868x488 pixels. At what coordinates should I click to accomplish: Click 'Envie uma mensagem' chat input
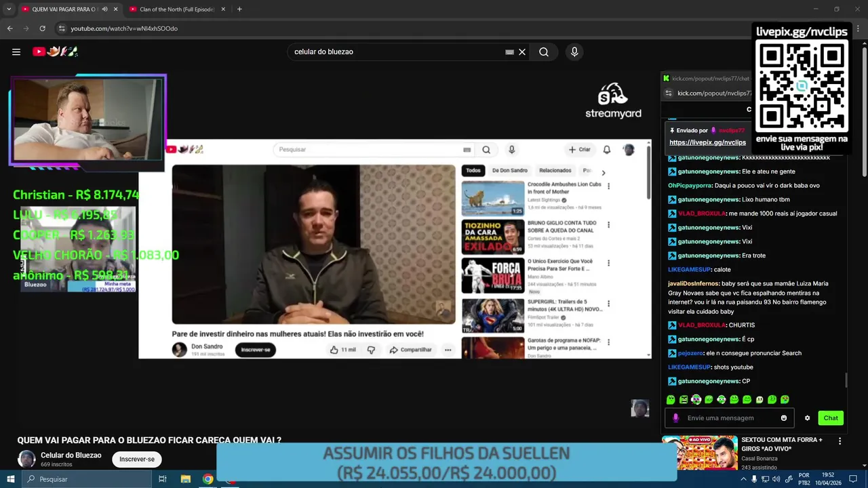(729, 418)
